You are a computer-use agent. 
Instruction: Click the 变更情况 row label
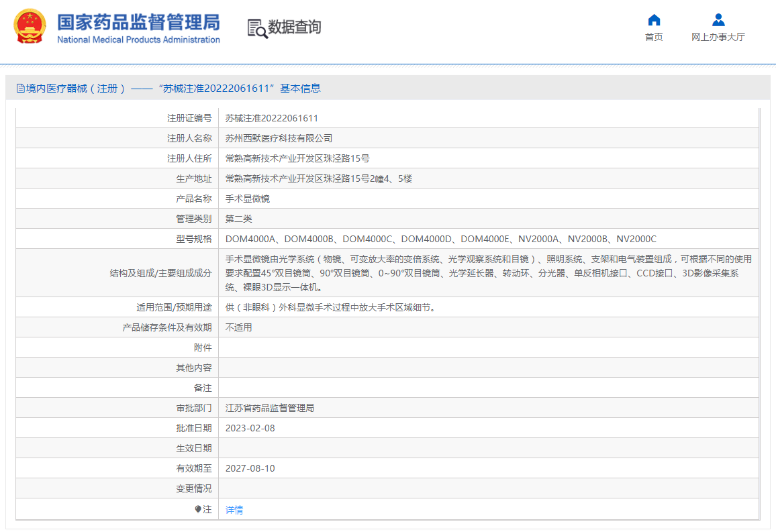pos(194,489)
